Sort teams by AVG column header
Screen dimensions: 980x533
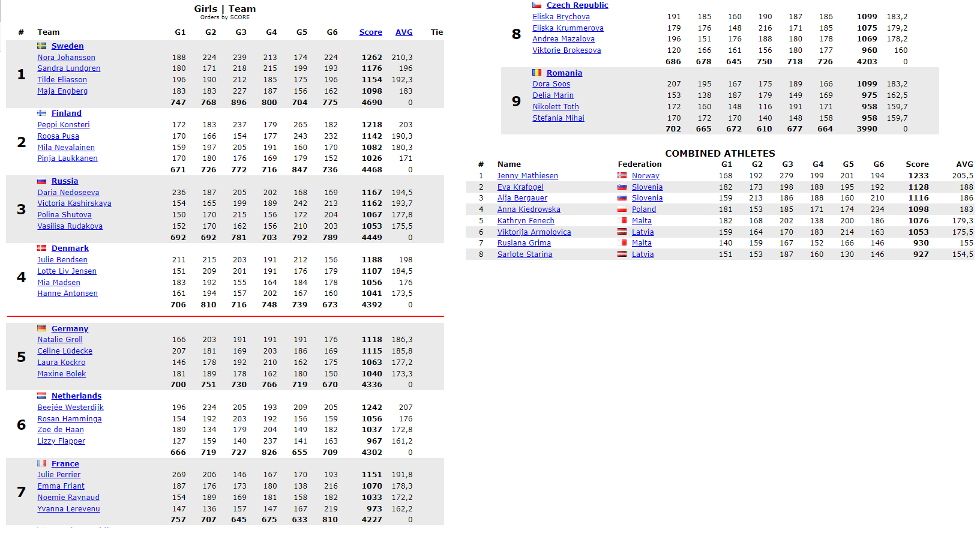404,32
